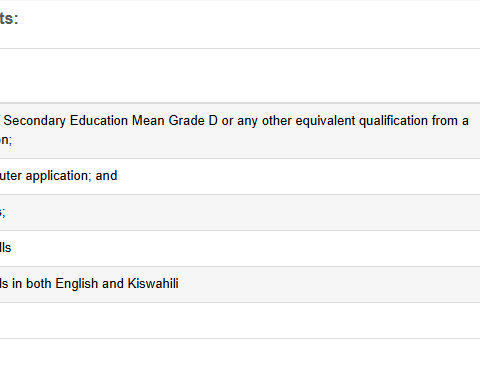
Task: Click the blank white area below the heading
Action: point(240,76)
